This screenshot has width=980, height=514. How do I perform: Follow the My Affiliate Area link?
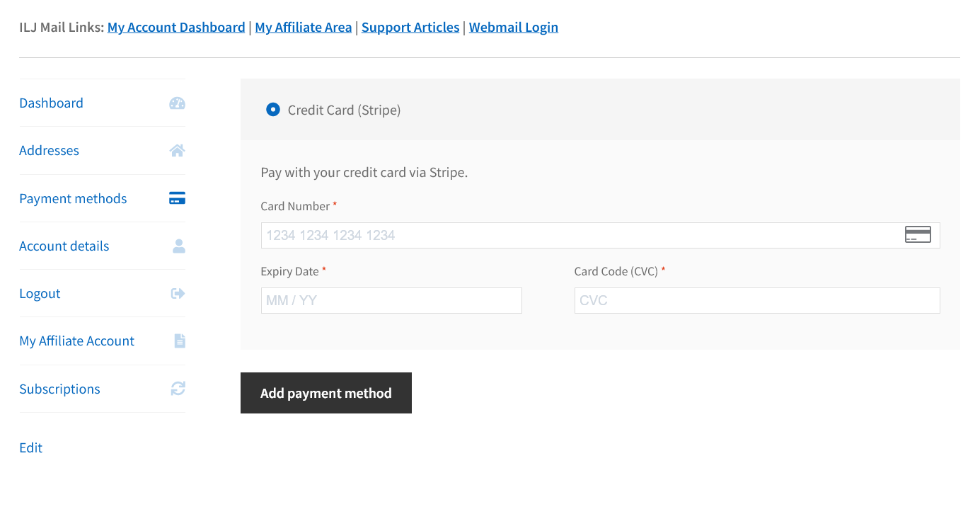303,28
